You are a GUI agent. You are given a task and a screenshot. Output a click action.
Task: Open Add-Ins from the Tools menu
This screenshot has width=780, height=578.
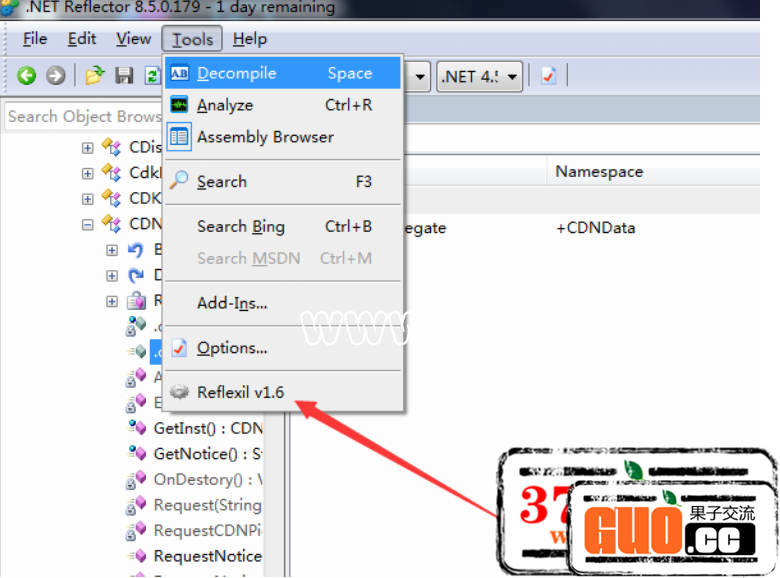click(283, 303)
